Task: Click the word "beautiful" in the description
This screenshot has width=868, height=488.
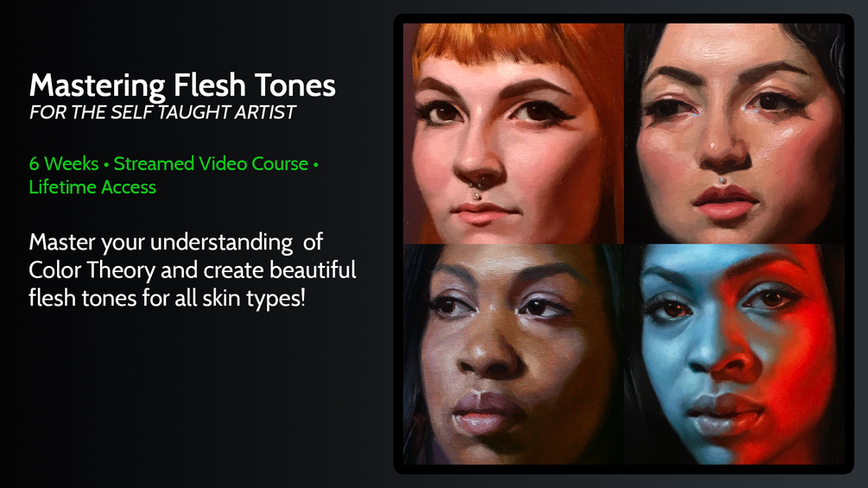Action: click(314, 270)
